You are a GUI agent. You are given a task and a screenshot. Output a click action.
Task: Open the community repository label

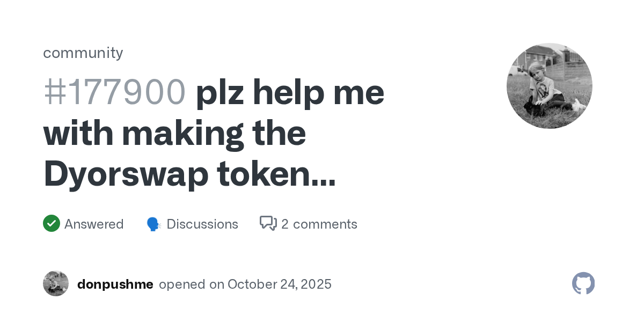83,53
